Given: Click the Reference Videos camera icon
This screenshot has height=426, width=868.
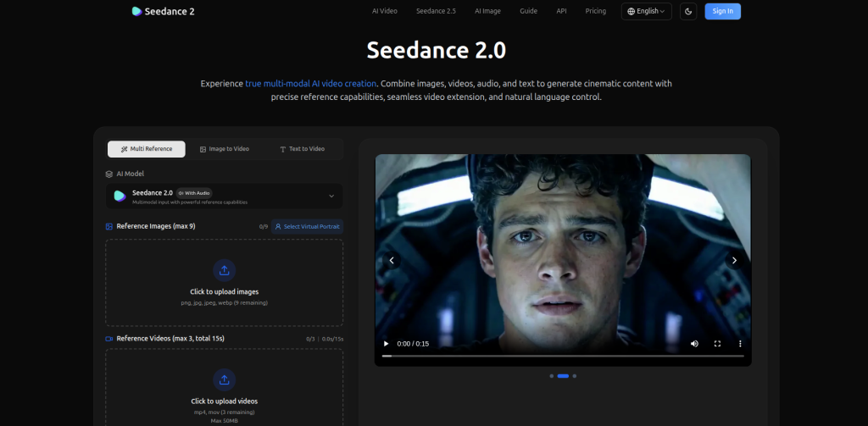Looking at the screenshot, I should (109, 339).
